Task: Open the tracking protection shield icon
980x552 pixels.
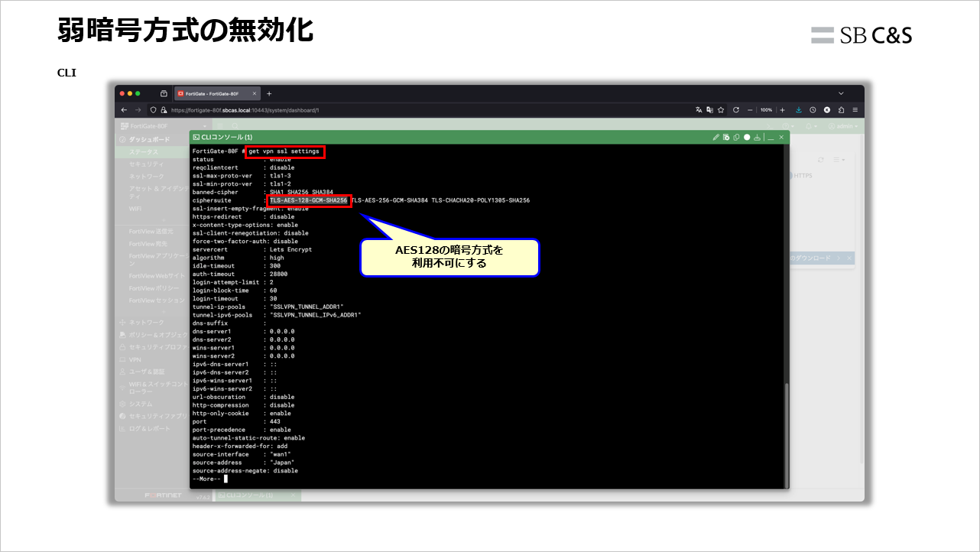Action: click(x=153, y=110)
